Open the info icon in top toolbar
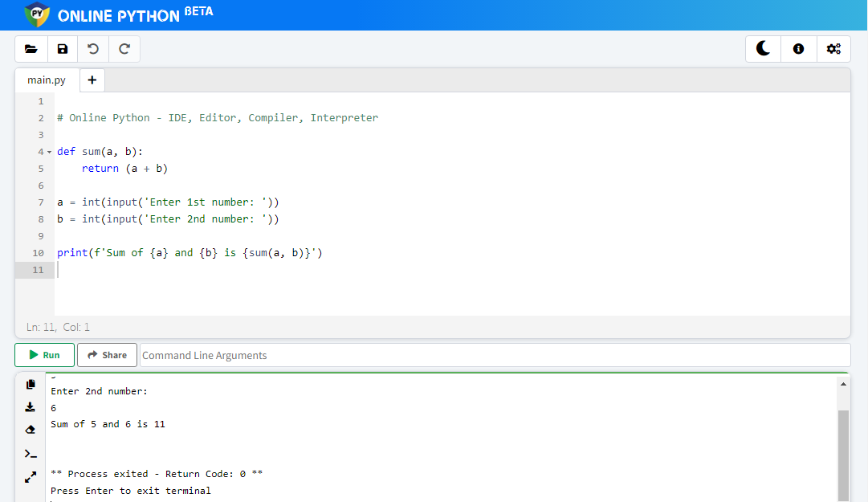Image resolution: width=868 pixels, height=502 pixels. [x=798, y=49]
